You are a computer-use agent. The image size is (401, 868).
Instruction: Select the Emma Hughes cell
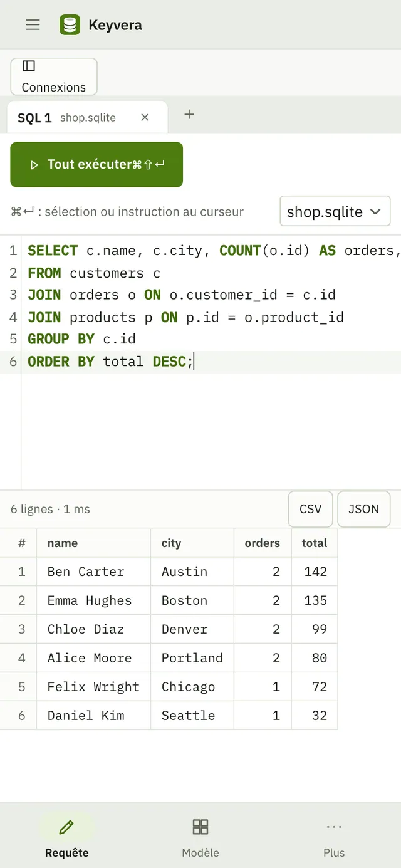pyautogui.click(x=93, y=600)
